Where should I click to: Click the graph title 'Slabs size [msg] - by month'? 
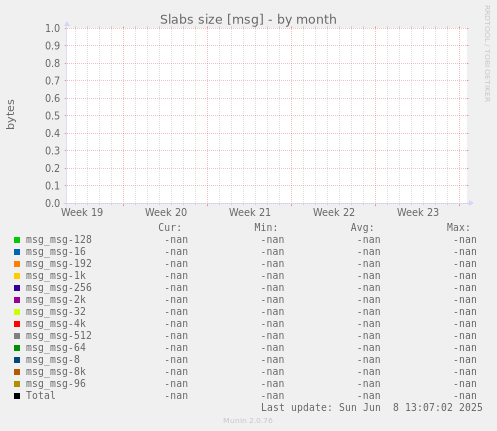pyautogui.click(x=248, y=20)
